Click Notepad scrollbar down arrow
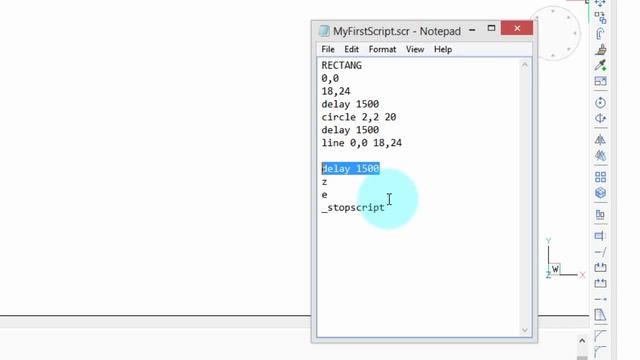Screen dimensions: 640x360 [x=524, y=330]
